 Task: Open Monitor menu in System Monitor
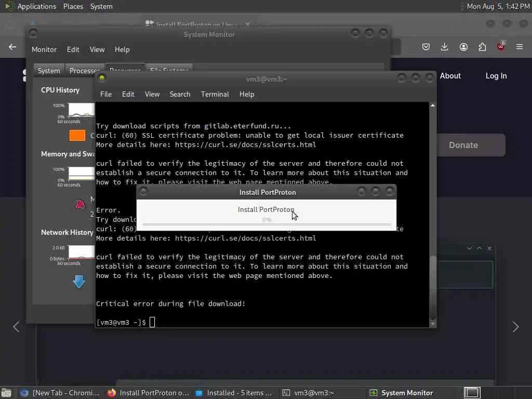pos(44,49)
